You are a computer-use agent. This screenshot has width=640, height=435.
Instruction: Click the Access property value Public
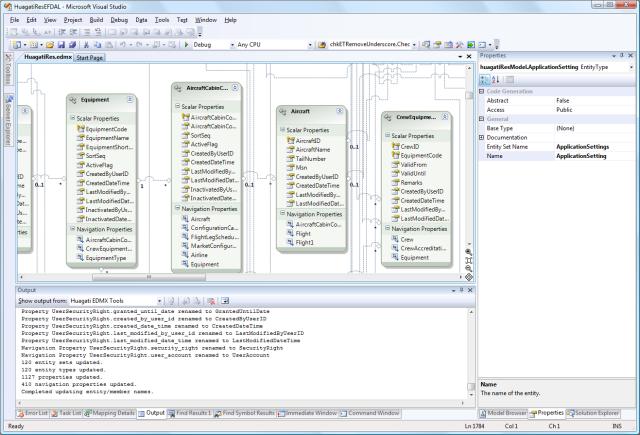coord(564,110)
